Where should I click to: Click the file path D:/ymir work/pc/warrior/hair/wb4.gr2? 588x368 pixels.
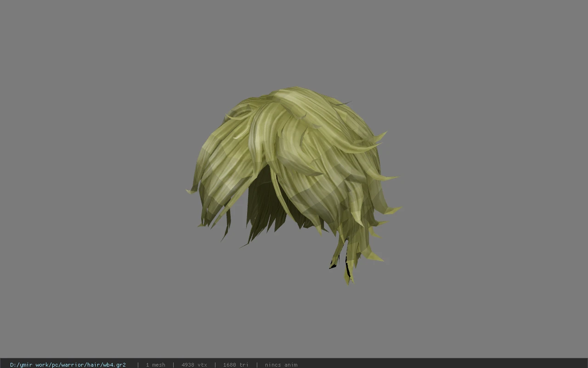pos(68,365)
